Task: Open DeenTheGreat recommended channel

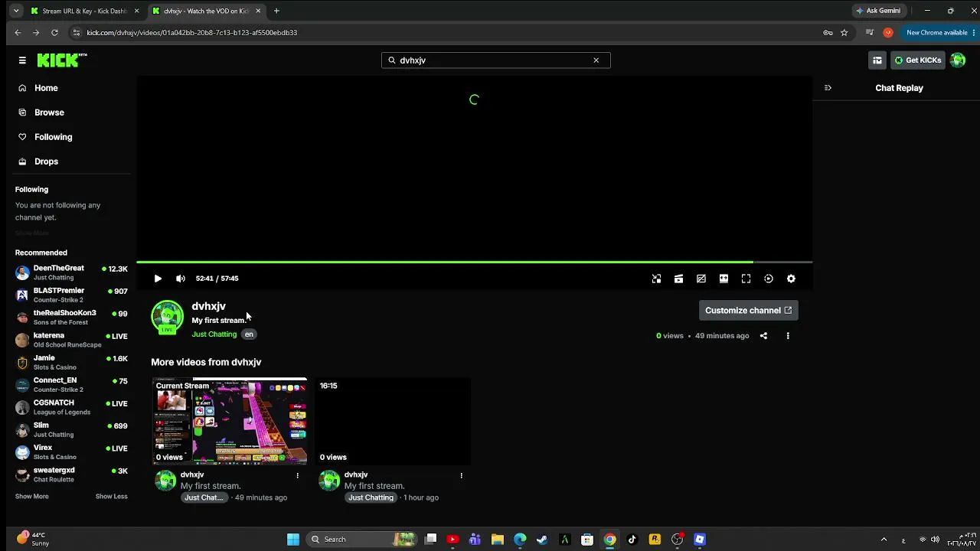Action: coord(71,272)
